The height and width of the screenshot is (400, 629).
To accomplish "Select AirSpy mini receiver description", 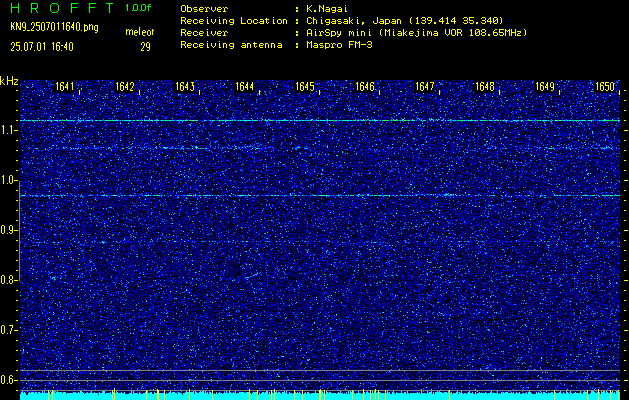I will 416,33.
